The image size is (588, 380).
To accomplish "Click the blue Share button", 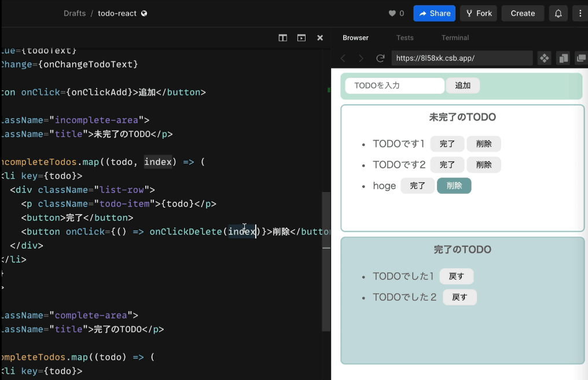I will coord(434,13).
